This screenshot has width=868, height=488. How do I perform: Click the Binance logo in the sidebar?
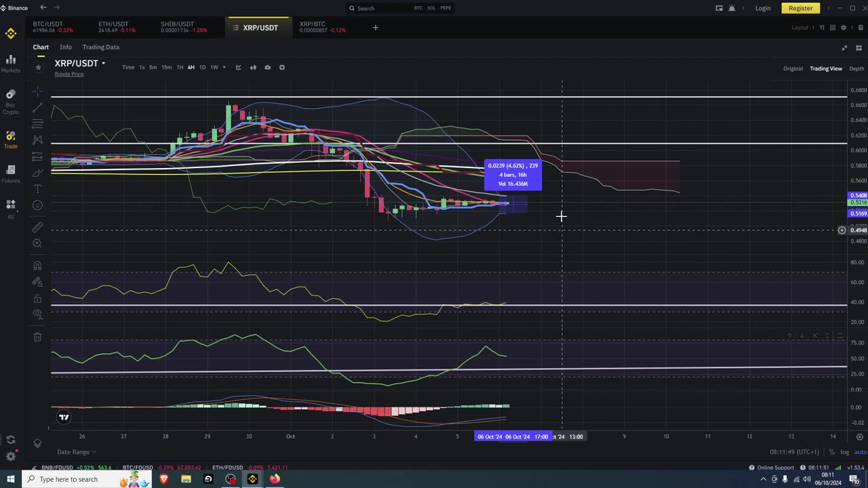[11, 33]
